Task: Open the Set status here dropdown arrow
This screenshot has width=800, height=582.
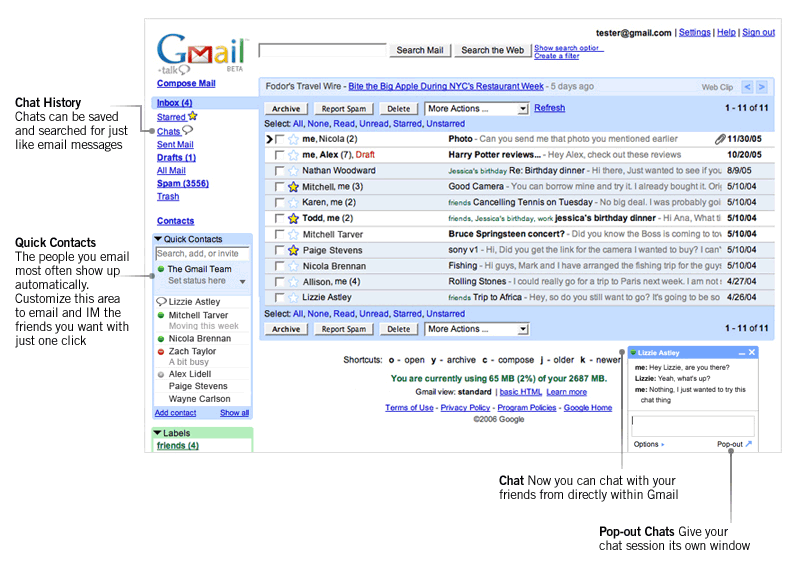Action: pos(243,282)
